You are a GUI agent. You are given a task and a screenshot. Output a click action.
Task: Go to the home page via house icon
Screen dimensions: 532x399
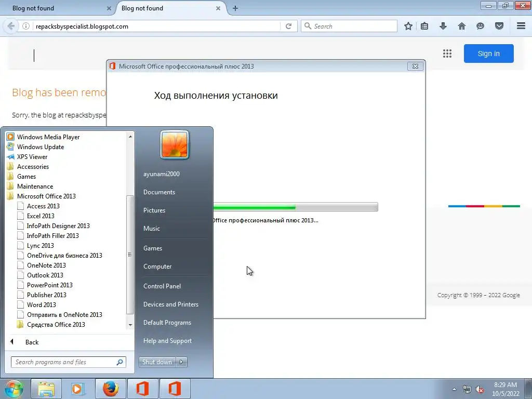[461, 26]
